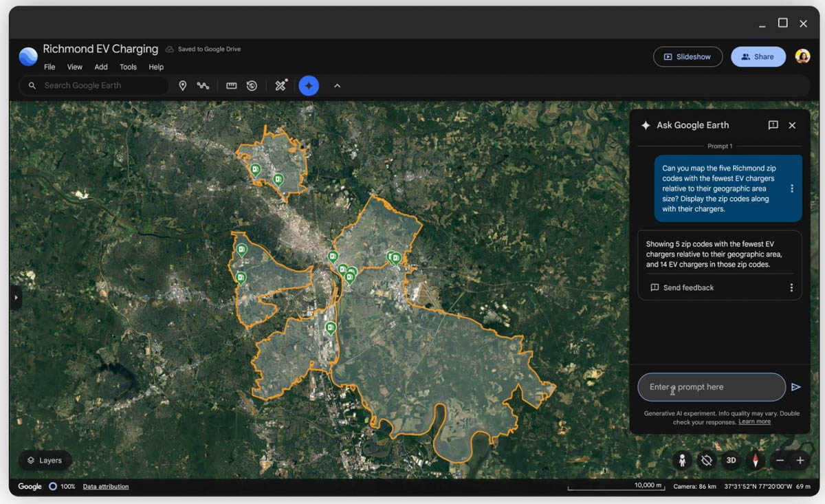Viewport: 825px width, 504px height.
Task: Open the historical imagery tool
Action: (252, 85)
